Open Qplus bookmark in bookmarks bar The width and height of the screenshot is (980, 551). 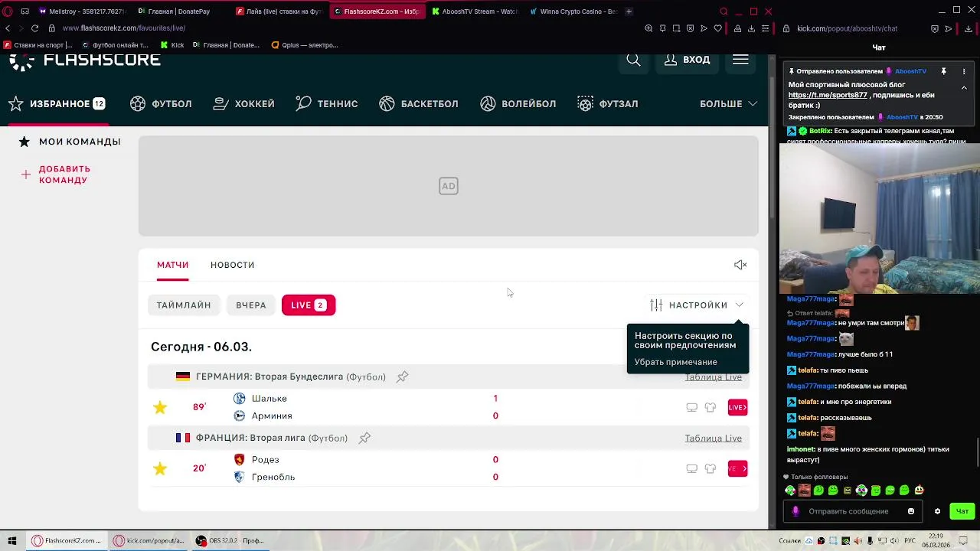pyautogui.click(x=304, y=45)
